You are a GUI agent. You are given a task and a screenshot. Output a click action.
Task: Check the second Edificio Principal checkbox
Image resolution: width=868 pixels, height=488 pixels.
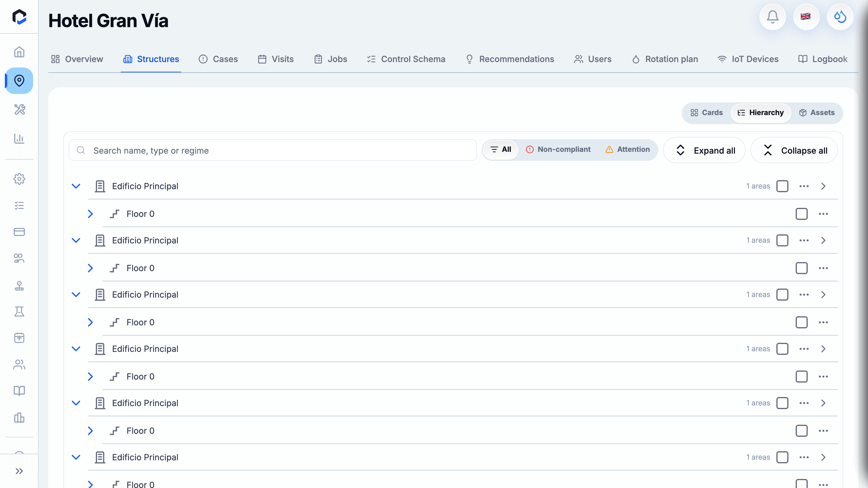782,240
